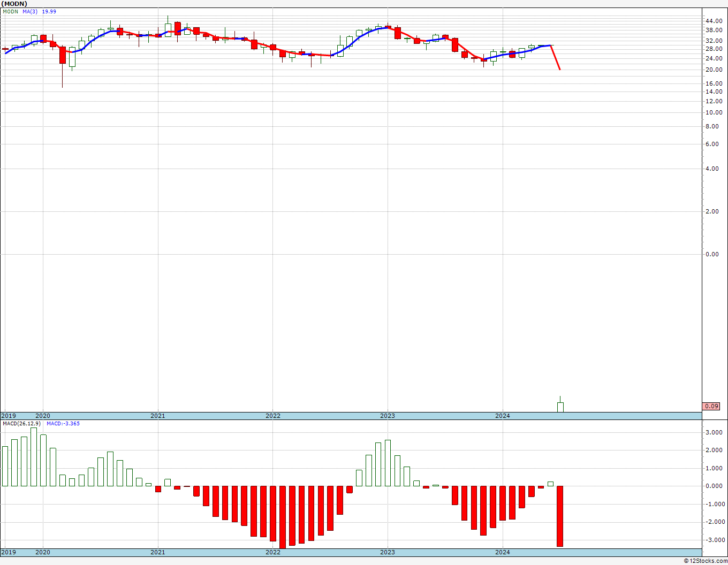Click 2020 on the MACD panel time axis
The image size is (728, 565).
coord(43,552)
